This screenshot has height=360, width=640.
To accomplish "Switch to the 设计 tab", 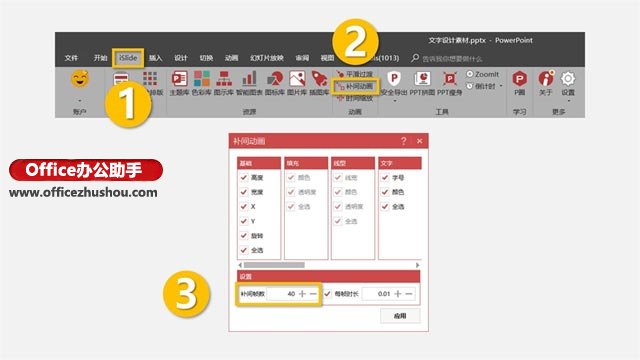I will tap(180, 58).
